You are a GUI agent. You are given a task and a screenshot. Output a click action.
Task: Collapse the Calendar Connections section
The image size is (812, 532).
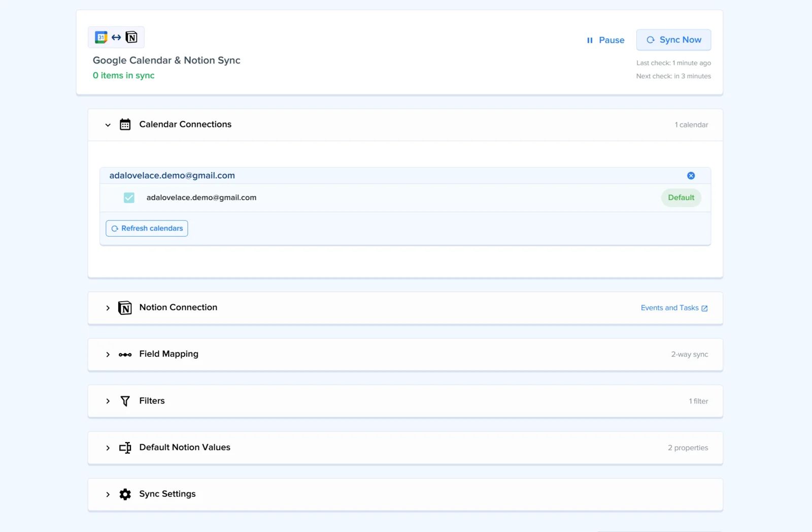pyautogui.click(x=108, y=125)
